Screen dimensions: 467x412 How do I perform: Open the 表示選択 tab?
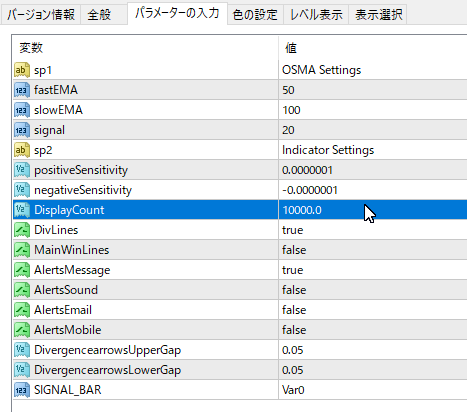[x=378, y=15]
